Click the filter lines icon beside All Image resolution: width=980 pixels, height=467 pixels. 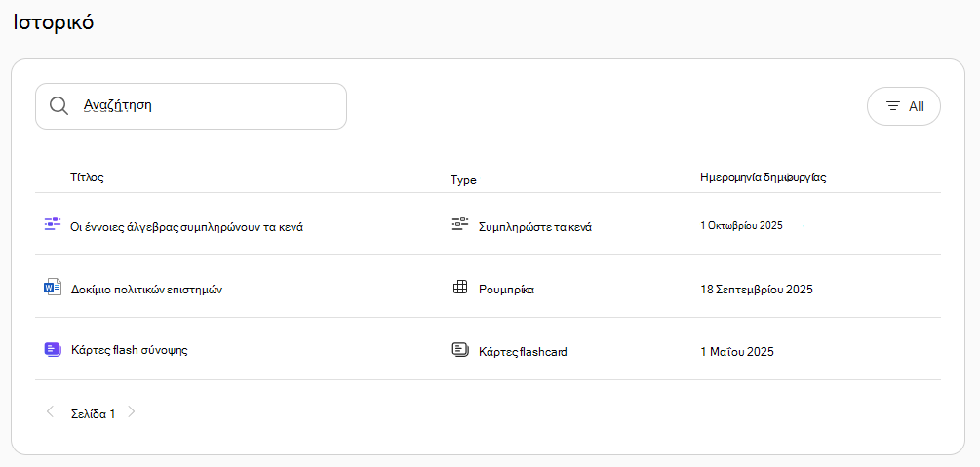893,106
